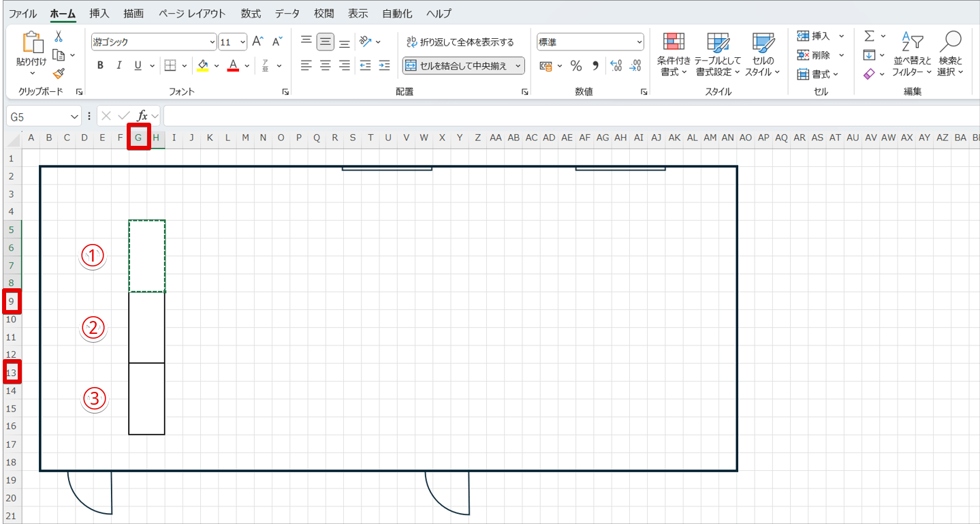The width and height of the screenshot is (980, 524).
Task: Open 検索と選択 find and select
Action: 951,54
